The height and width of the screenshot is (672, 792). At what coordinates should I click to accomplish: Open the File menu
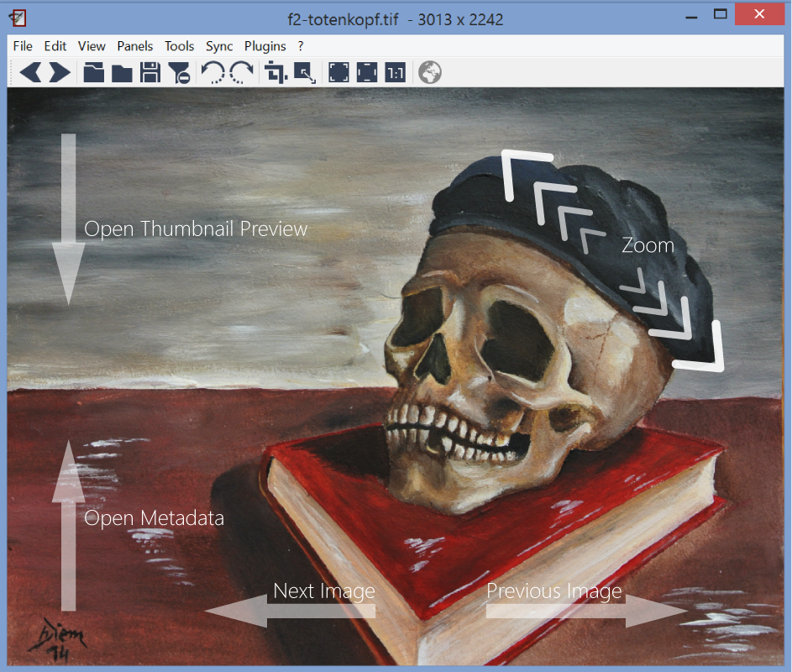point(23,46)
